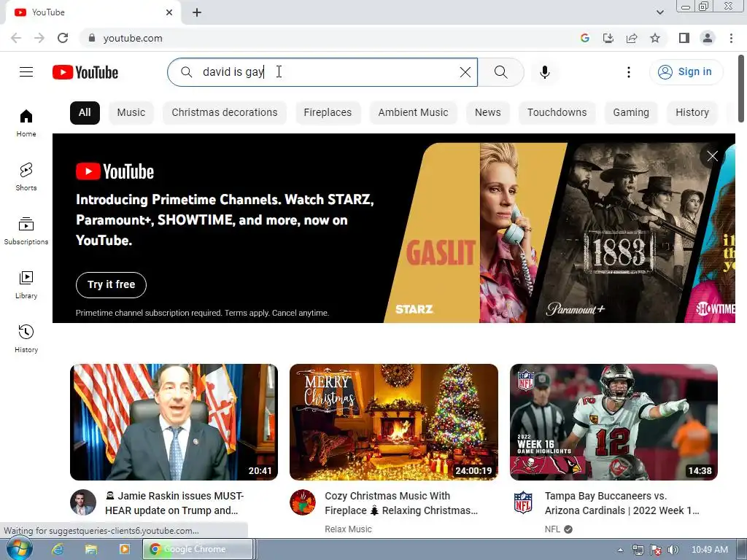
Task: Click the Action Center flag tray icon
Action: (656, 550)
